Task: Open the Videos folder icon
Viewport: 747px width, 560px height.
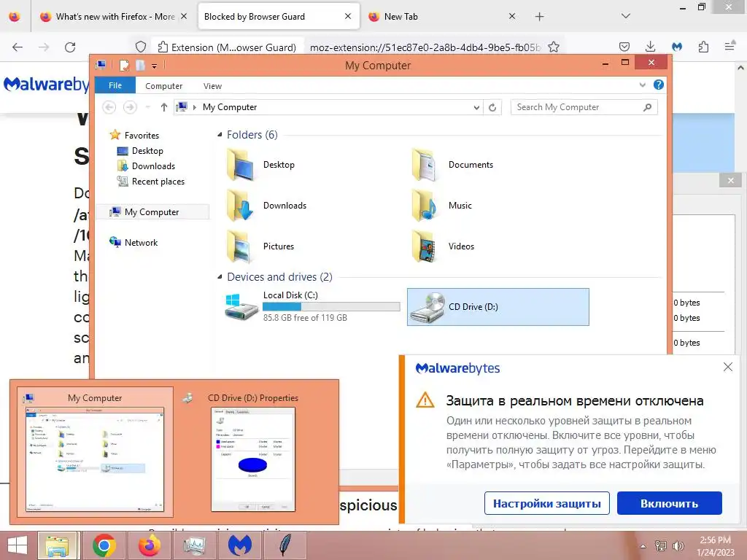Action: pos(424,246)
